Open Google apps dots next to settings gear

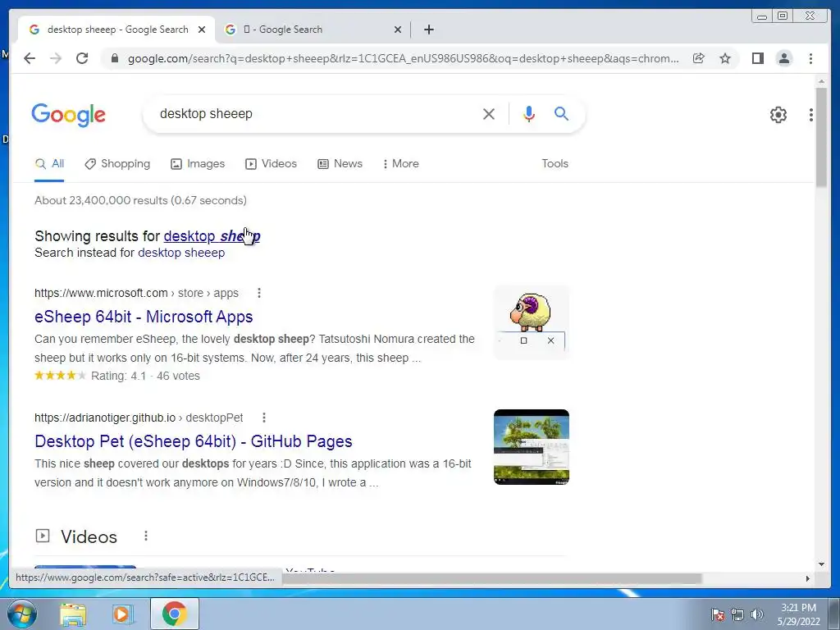pyautogui.click(x=811, y=115)
